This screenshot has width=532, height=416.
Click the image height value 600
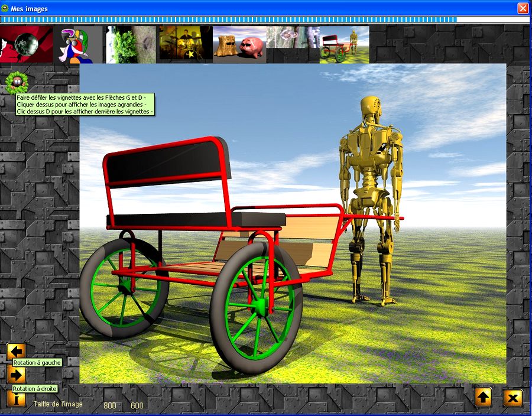pos(137,405)
